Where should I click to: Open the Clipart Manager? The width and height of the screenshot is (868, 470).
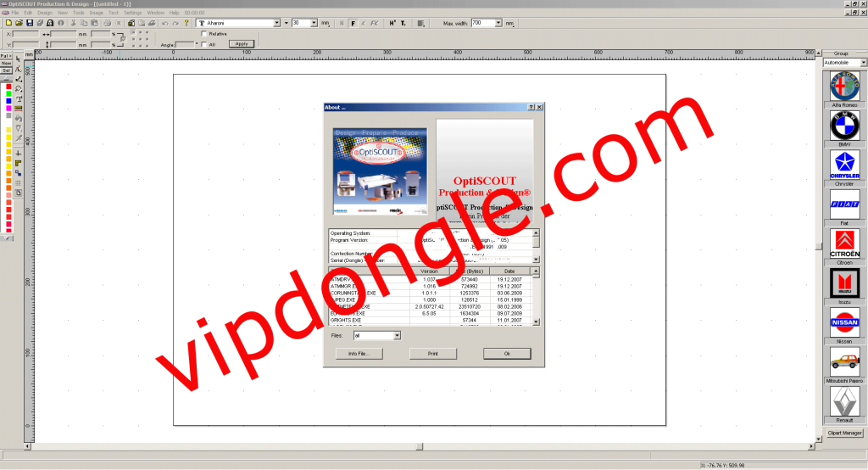844,433
